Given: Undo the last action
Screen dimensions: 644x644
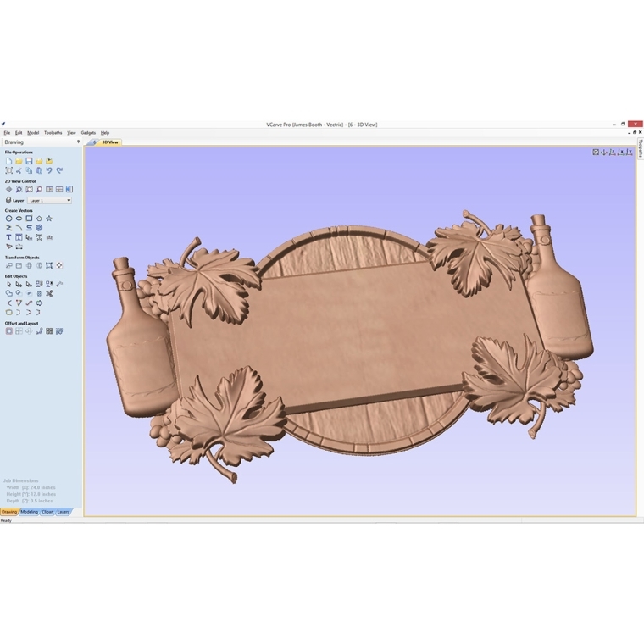Looking at the screenshot, I should pyautogui.click(x=49, y=170).
